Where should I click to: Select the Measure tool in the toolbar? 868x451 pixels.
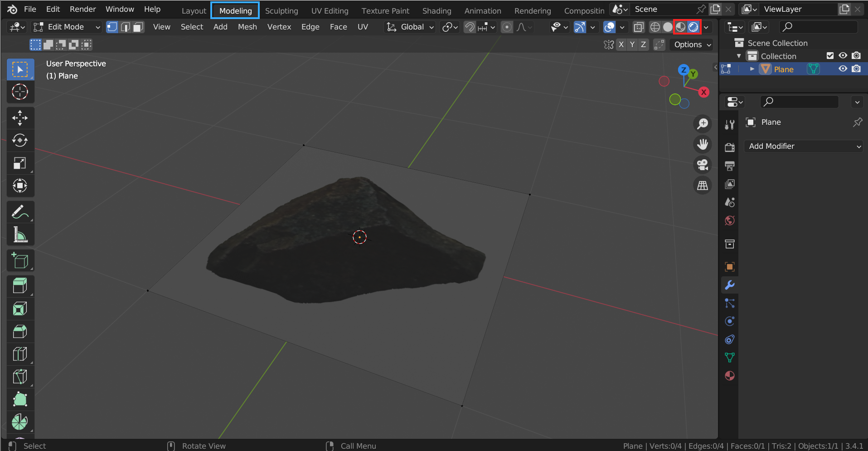(20, 234)
